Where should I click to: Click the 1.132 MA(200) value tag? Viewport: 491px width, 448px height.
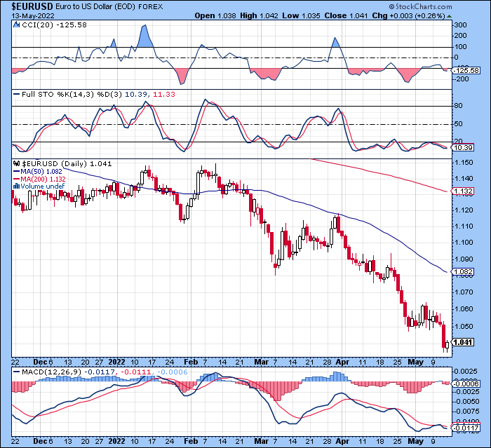point(463,191)
